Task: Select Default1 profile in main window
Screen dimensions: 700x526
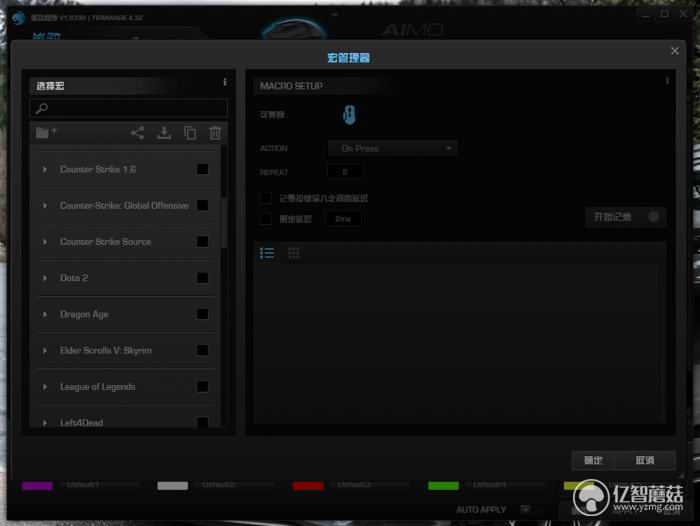Action: click(83, 484)
